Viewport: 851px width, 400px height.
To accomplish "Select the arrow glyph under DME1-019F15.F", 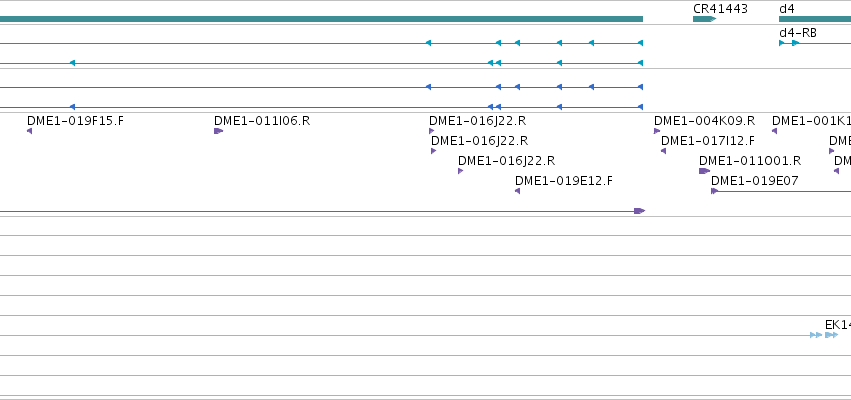I will (29, 131).
